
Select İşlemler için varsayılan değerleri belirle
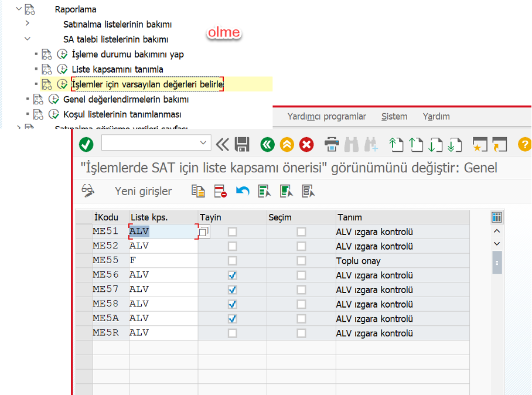pos(147,84)
